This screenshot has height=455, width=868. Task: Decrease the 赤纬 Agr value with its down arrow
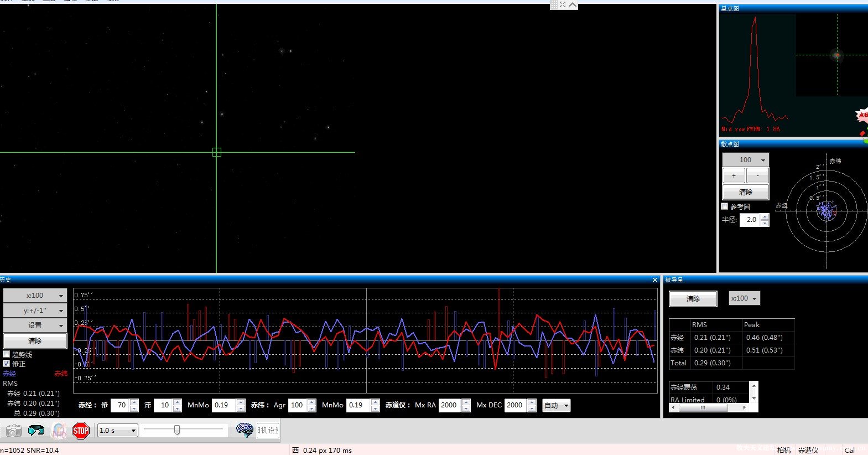(311, 409)
